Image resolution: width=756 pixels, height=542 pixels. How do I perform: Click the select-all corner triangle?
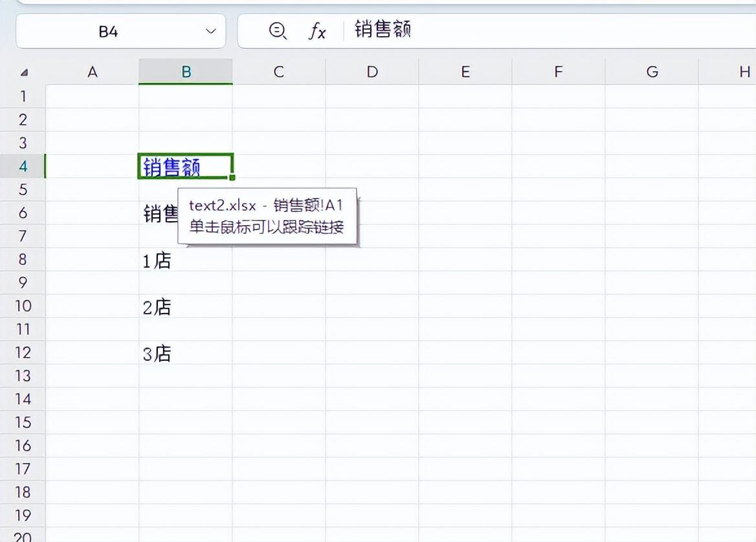23,72
